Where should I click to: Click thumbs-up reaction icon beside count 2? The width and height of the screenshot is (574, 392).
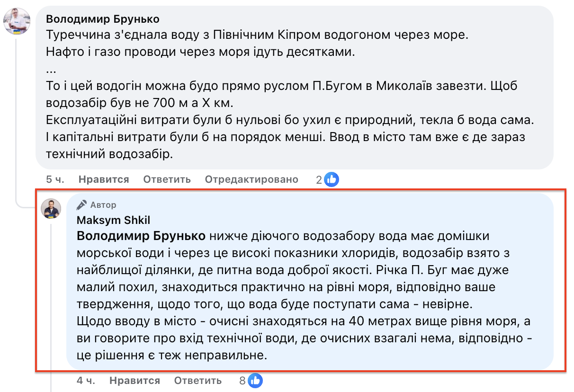pos(332,179)
